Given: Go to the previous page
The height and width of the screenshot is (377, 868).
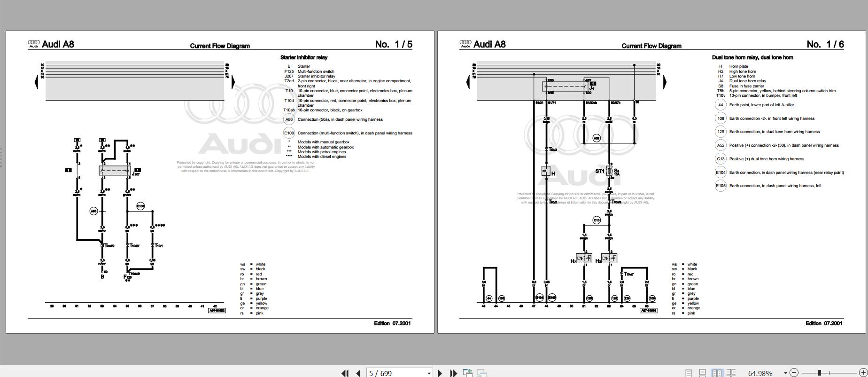Looking at the screenshot, I should coord(358,373).
